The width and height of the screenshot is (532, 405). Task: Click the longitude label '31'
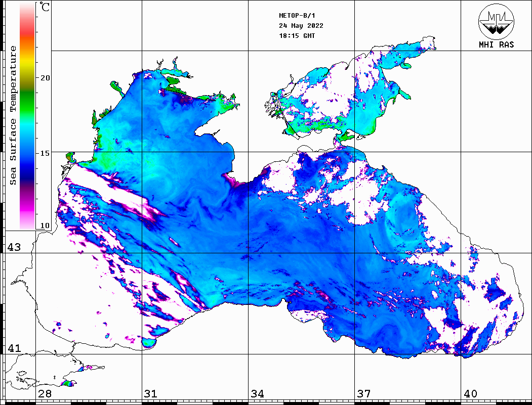click(151, 394)
